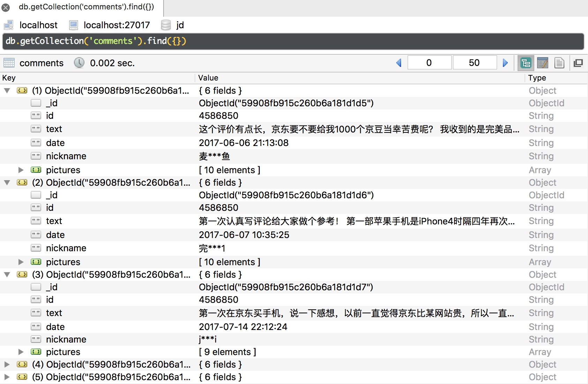Open results in new window via duplicate icon
The width and height of the screenshot is (588, 384).
point(579,63)
